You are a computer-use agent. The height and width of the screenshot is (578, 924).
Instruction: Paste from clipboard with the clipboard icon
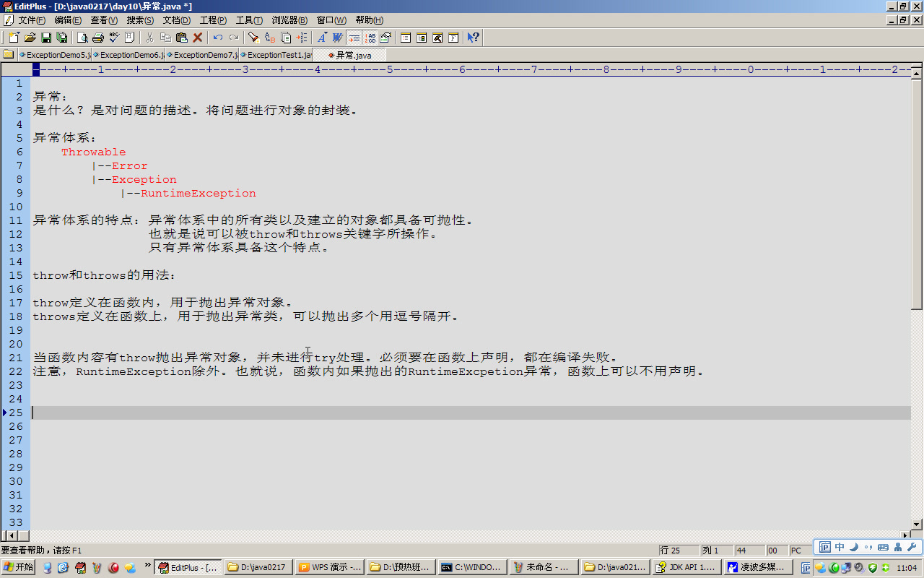point(181,38)
